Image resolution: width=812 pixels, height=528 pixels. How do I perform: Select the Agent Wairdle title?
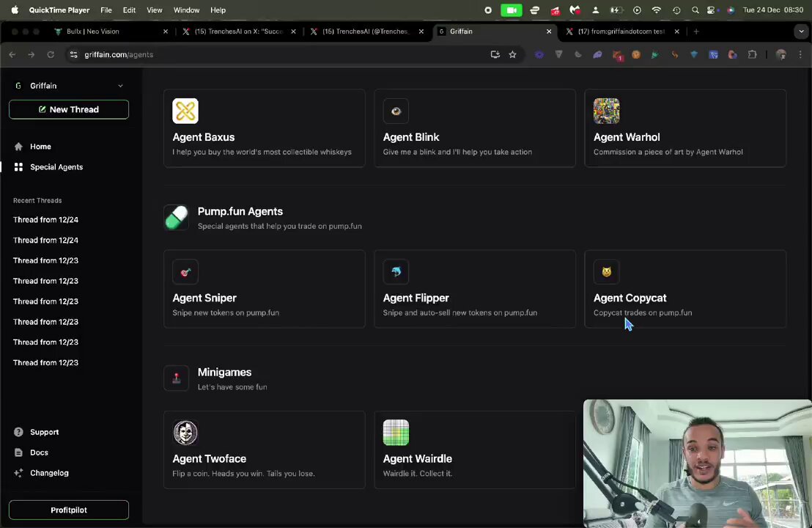pyautogui.click(x=418, y=458)
